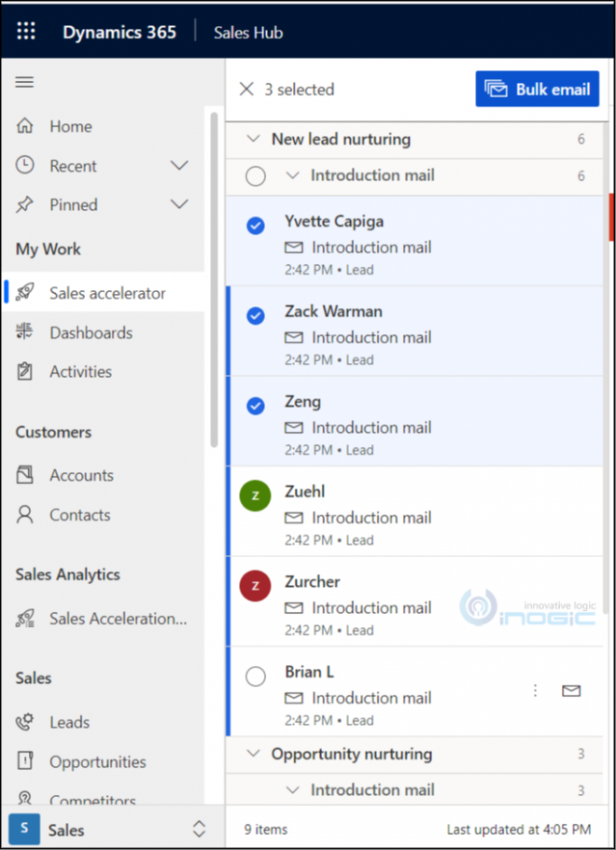Click 'Last updated at 4:05 PM' text
This screenshot has width=616, height=850.
pyautogui.click(x=519, y=829)
